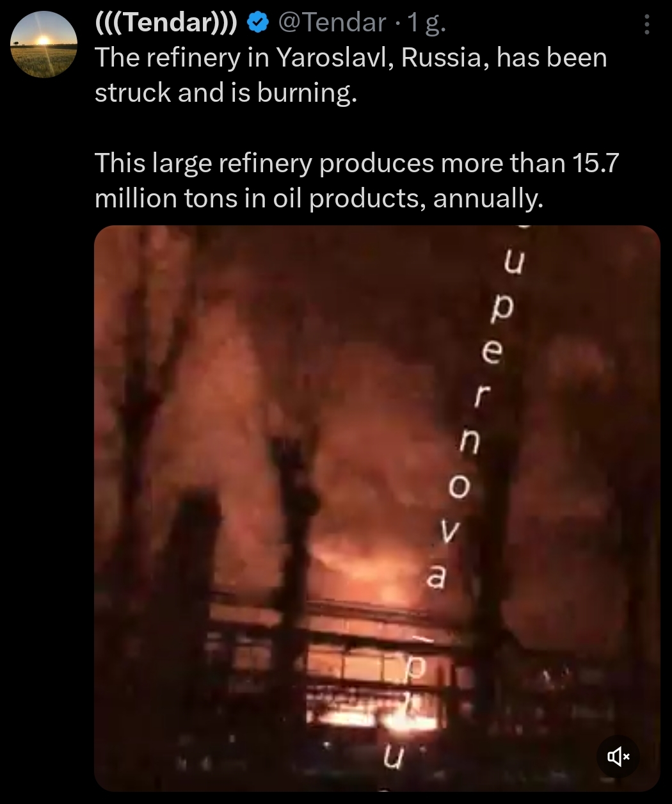The height and width of the screenshot is (804, 672).
Task: Open the @Tendar handle link
Action: point(333,24)
